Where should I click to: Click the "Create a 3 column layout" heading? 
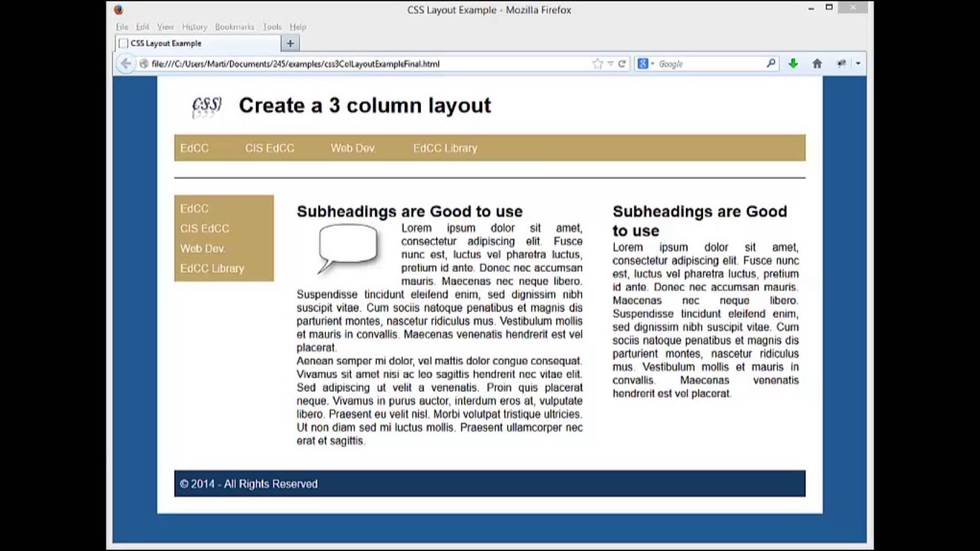pos(364,106)
